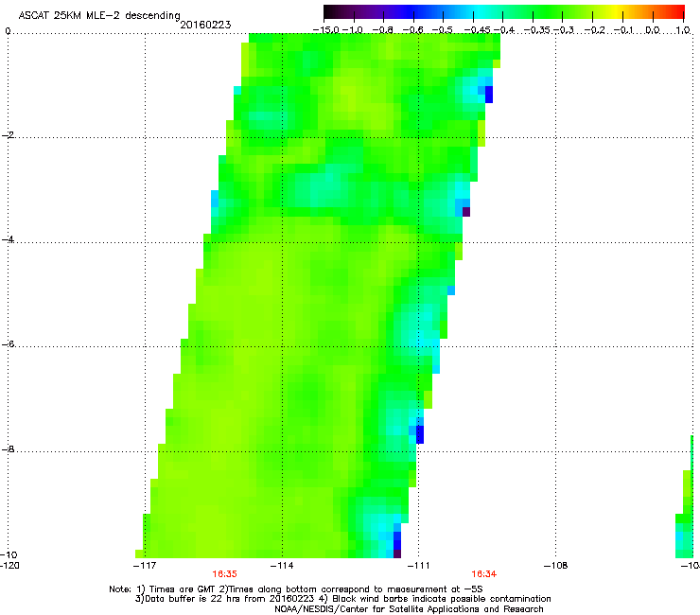Click the NOAA/NESDIS credit line
The height and width of the screenshot is (615, 700).
click(409, 609)
